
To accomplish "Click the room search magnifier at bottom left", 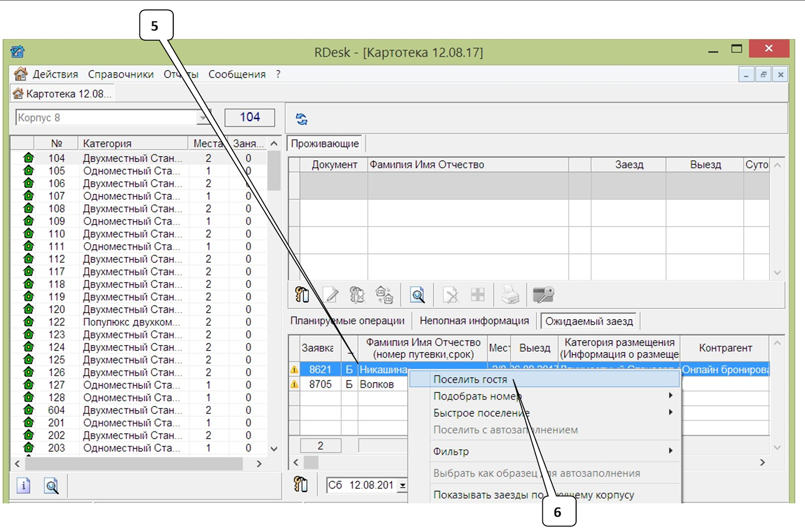I will point(52,485).
